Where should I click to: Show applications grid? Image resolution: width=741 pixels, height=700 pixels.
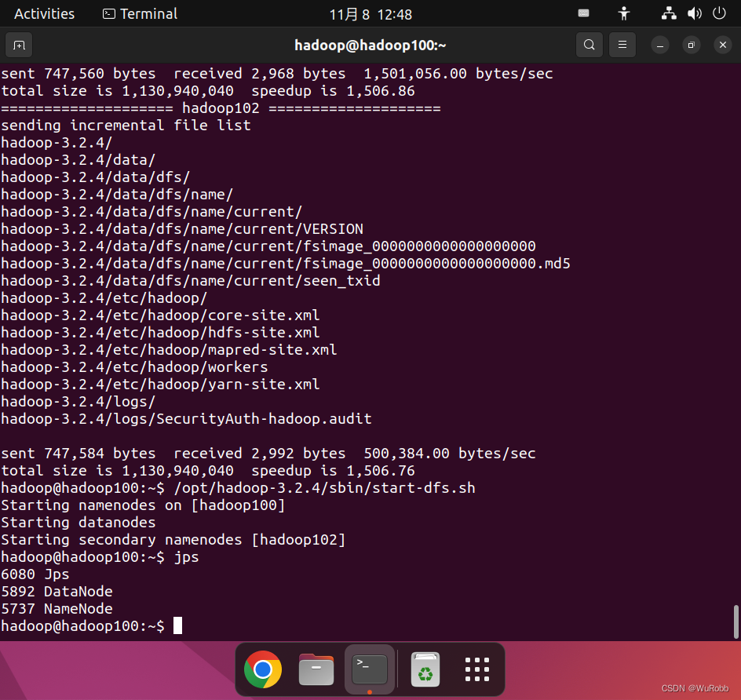(476, 669)
